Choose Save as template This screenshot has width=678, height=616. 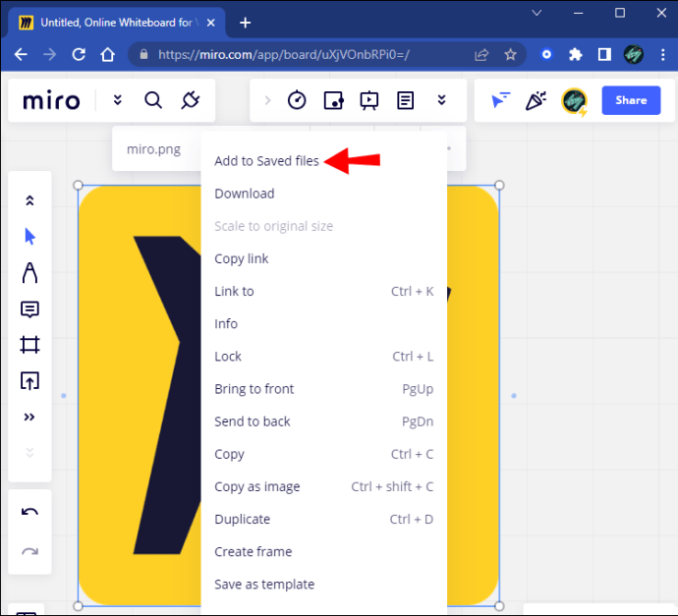pyautogui.click(x=264, y=585)
